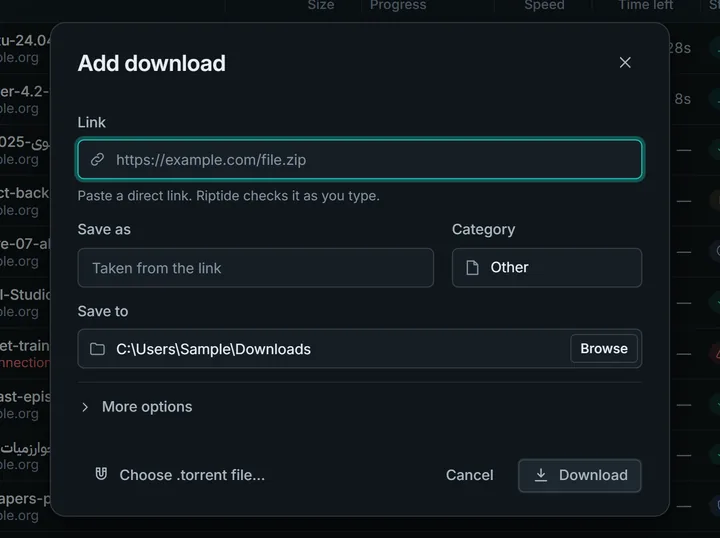Click the Progress column header in background
The height and width of the screenshot is (538, 720).
point(398,5)
